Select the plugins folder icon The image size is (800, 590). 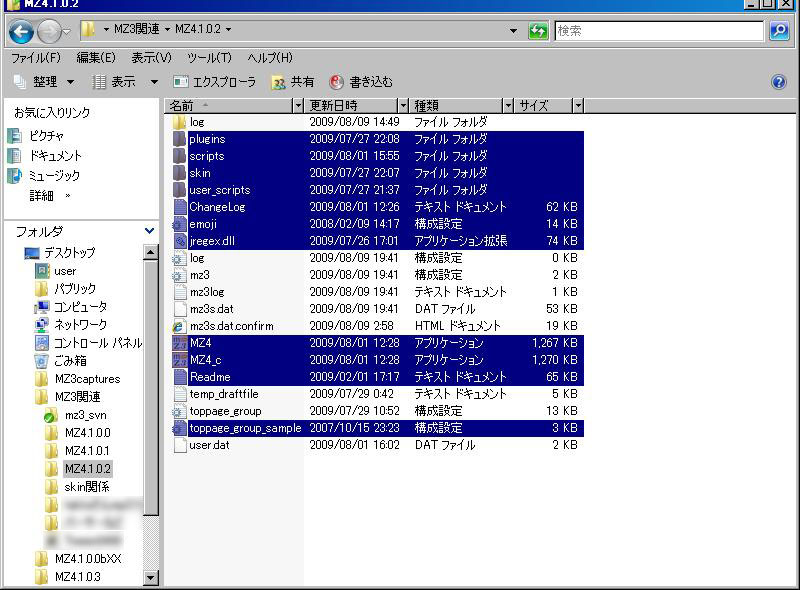tap(179, 139)
